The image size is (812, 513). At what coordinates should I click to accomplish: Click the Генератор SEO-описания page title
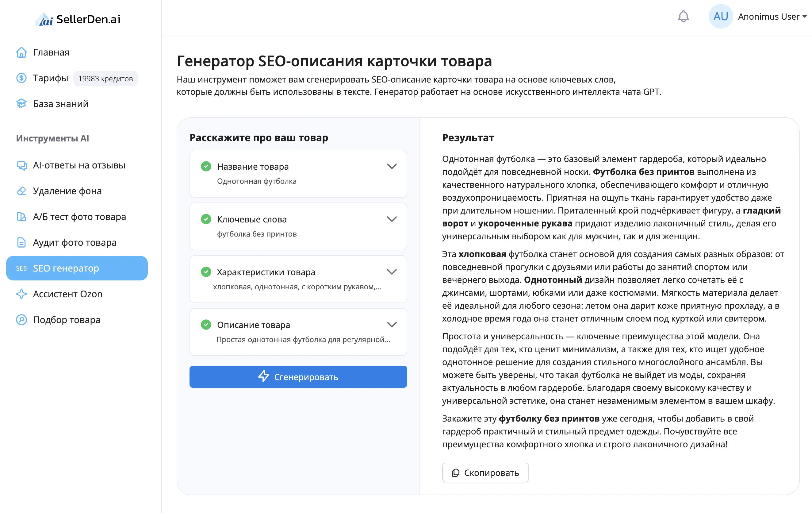tap(334, 61)
